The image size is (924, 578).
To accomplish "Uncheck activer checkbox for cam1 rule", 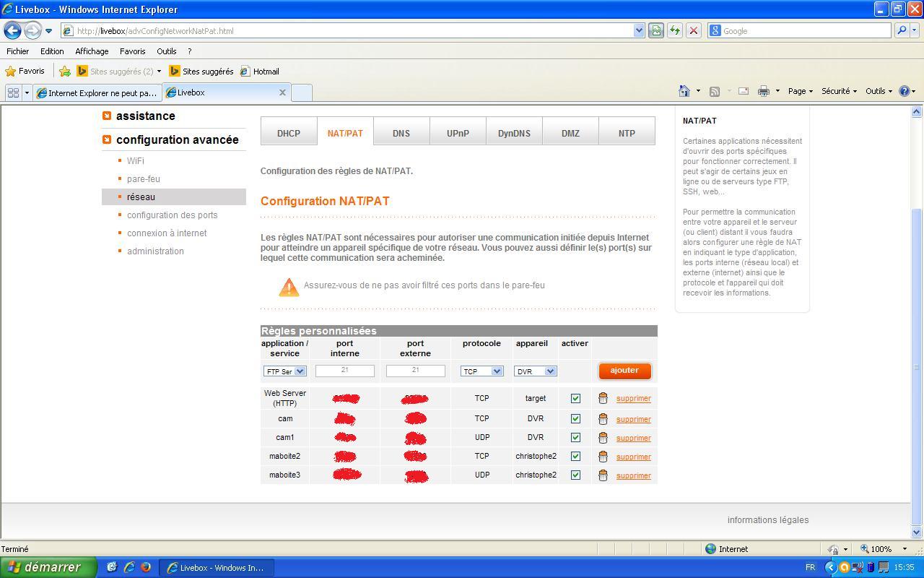I will (575, 437).
